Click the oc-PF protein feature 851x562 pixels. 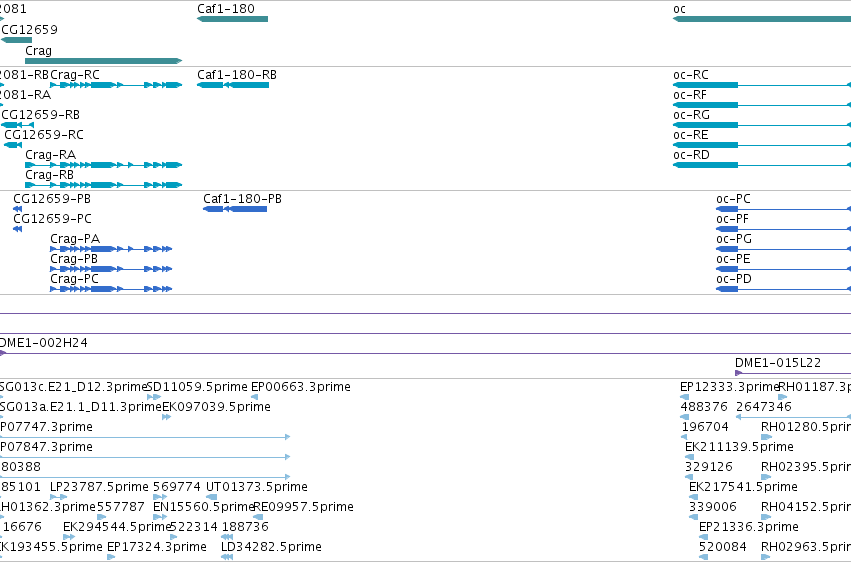[784, 229]
